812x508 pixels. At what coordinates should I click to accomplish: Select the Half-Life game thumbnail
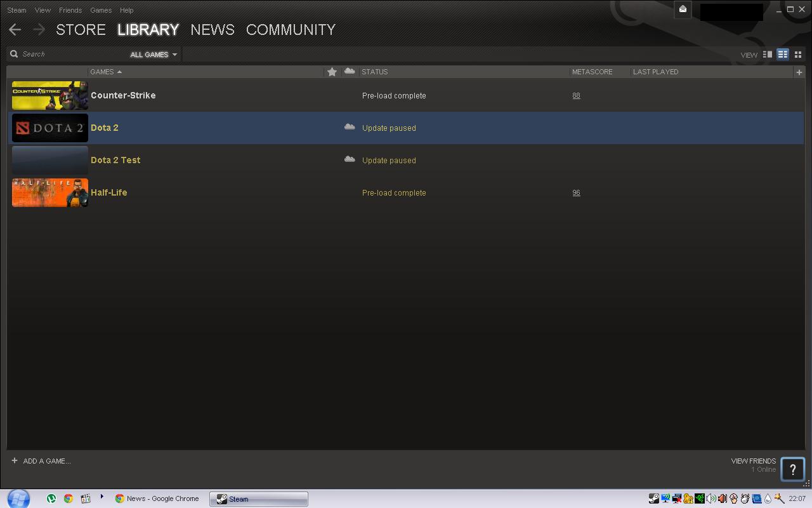(50, 192)
